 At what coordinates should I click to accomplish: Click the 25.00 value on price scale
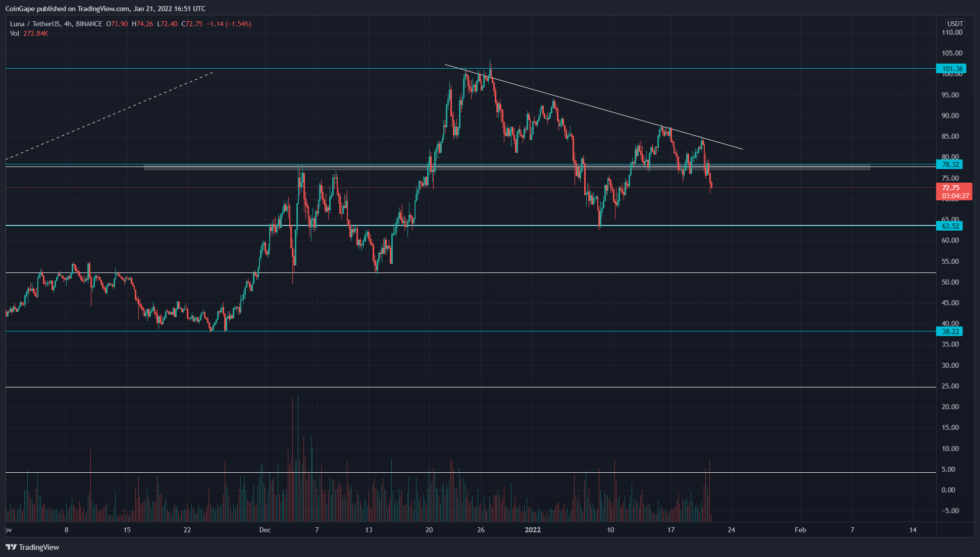click(x=950, y=386)
